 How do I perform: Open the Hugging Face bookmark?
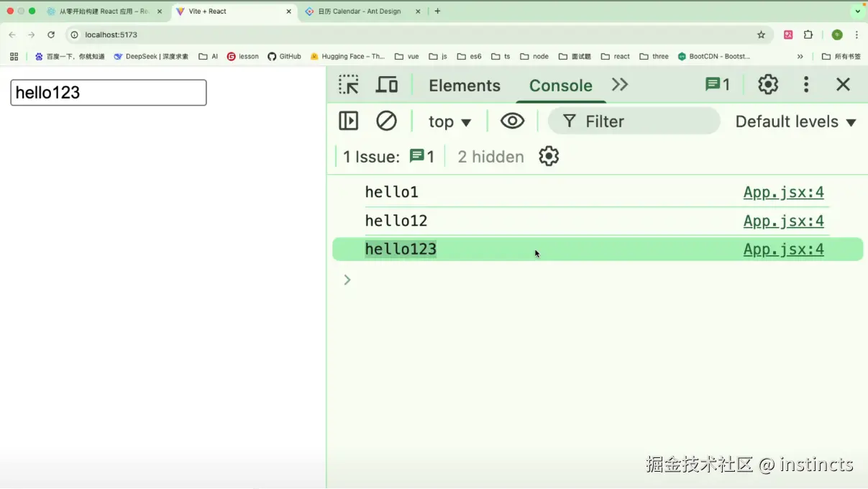click(348, 56)
